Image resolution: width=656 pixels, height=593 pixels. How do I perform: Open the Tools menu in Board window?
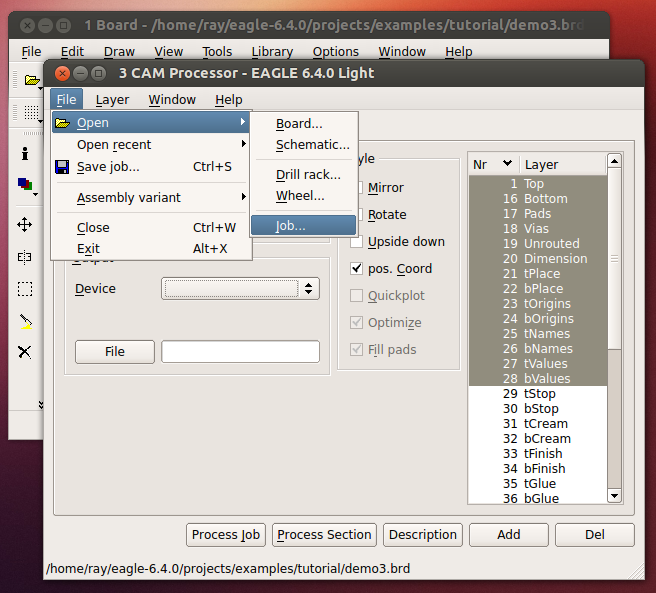(217, 51)
